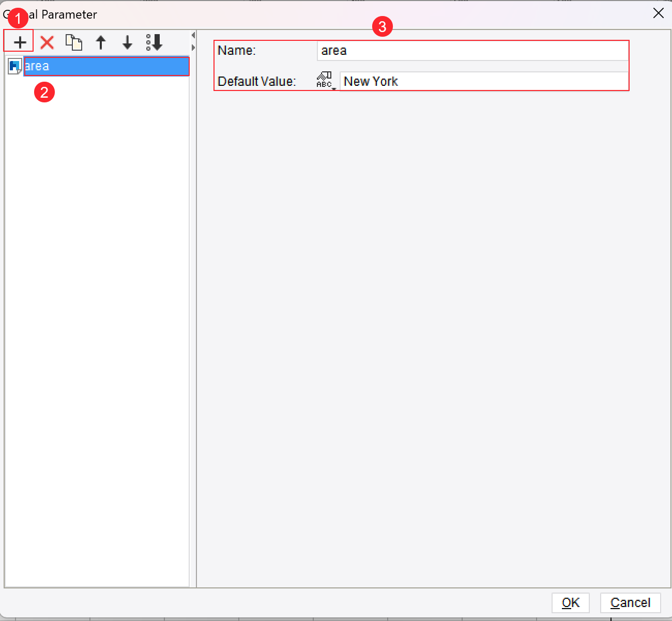Click the 'Name:' label
Viewport: 672px width, 621px height.
(x=237, y=51)
